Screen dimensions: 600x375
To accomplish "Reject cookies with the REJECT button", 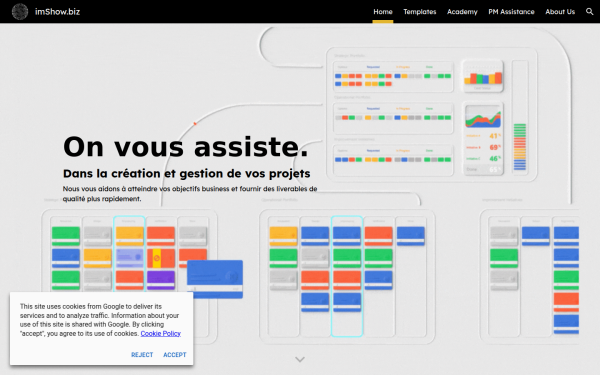I will click(142, 355).
